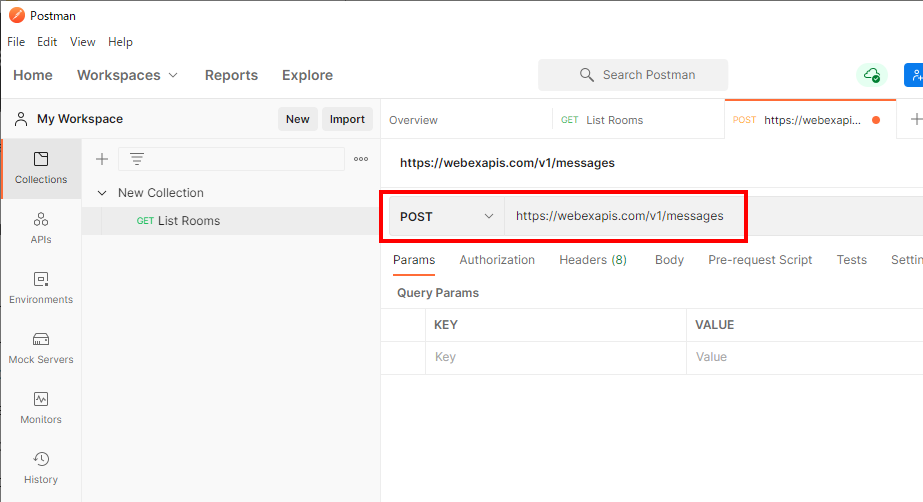Click the search magnifier icon
This screenshot has height=502, width=923.
tap(586, 75)
